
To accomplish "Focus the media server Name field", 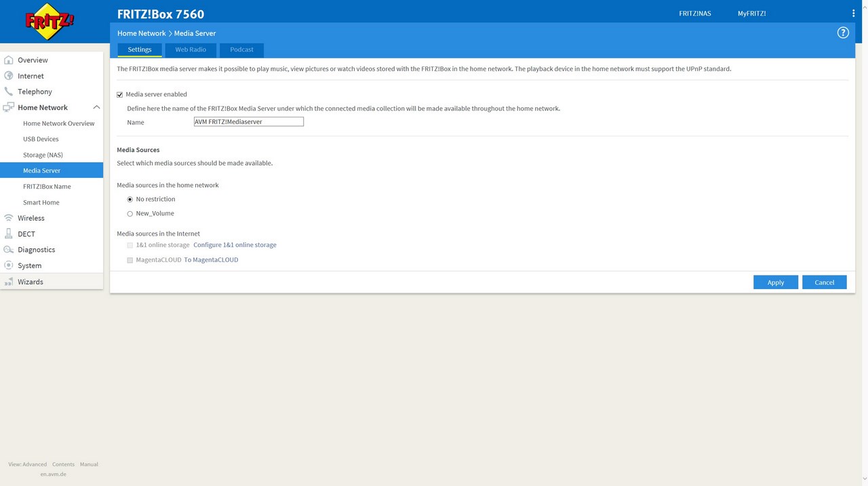I will (x=248, y=122).
